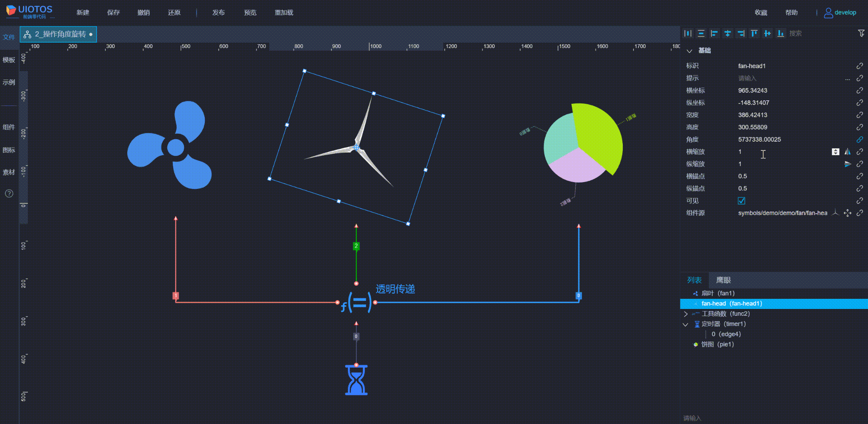Click align right icon
Screen dimensions: 868x424
741,33
